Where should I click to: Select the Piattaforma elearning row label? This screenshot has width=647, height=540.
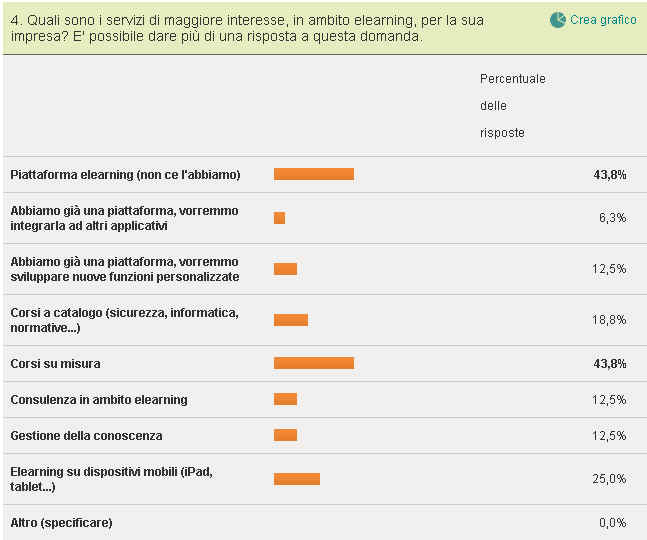[x=125, y=174]
